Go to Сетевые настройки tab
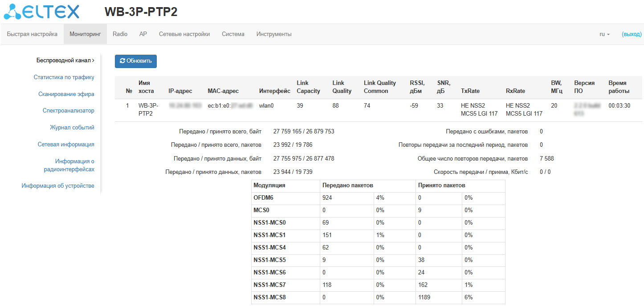Image resolution: width=644 pixels, height=306 pixels. [x=184, y=34]
